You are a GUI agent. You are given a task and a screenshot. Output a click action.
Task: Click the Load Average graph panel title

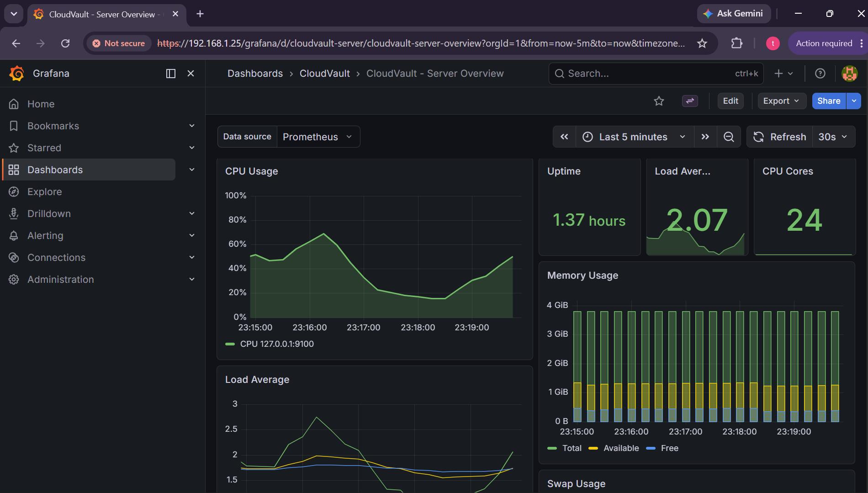coord(257,380)
